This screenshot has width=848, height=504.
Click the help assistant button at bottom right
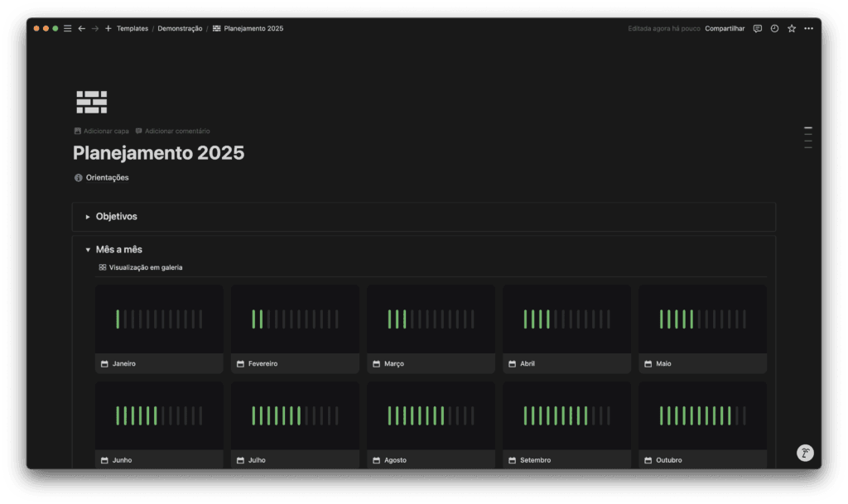point(805,453)
